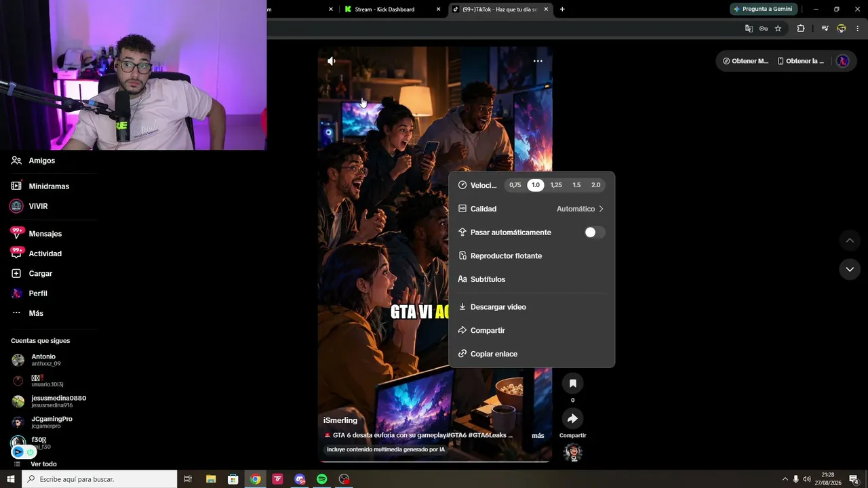Viewport: 868px width, 488px height.
Task: Save the video with the bookmark icon
Action: click(x=572, y=384)
